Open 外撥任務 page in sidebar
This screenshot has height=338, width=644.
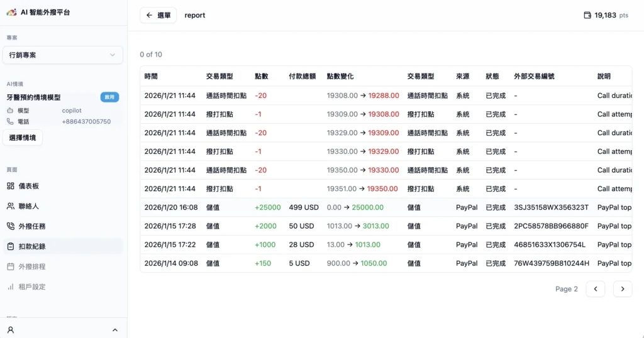pyautogui.click(x=63, y=226)
